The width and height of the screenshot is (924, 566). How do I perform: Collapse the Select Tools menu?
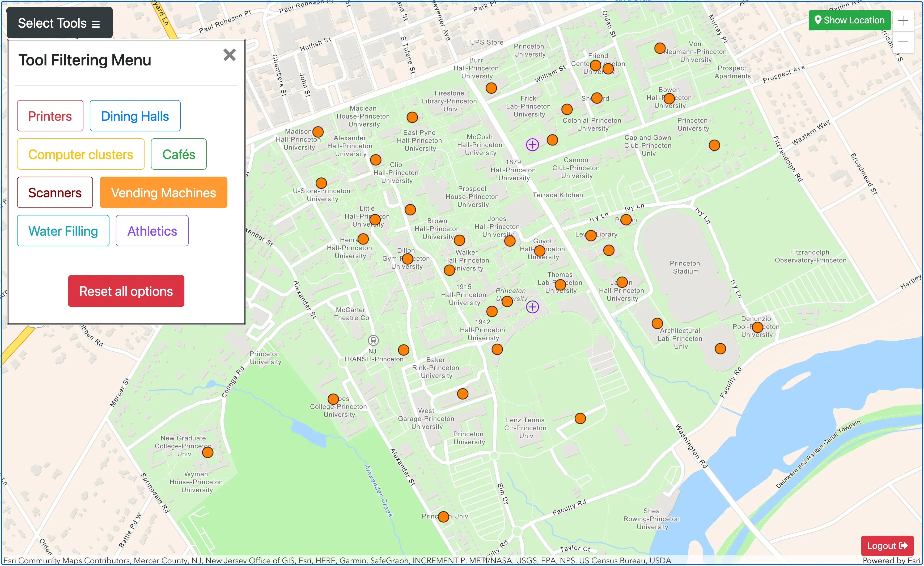59,23
